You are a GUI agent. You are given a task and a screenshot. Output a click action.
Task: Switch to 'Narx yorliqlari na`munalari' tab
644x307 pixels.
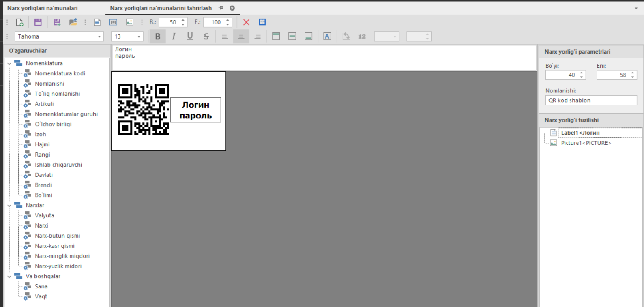click(x=42, y=8)
